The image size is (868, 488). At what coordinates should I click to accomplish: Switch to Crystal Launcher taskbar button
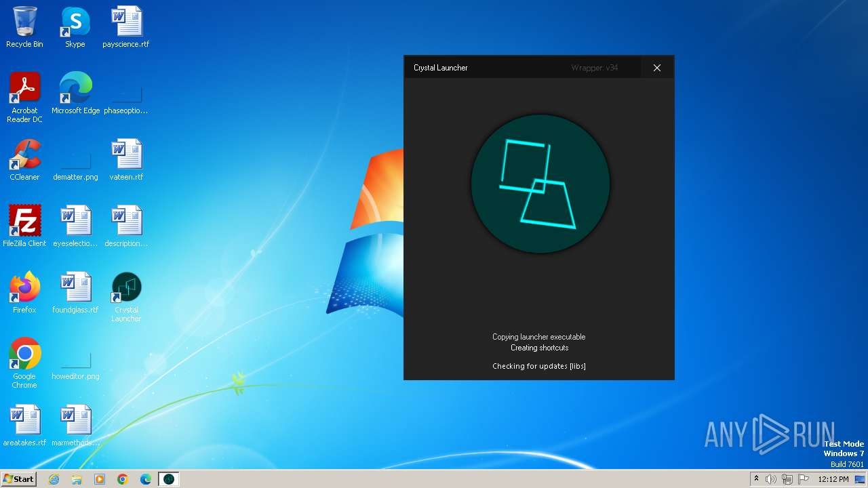[x=169, y=479]
